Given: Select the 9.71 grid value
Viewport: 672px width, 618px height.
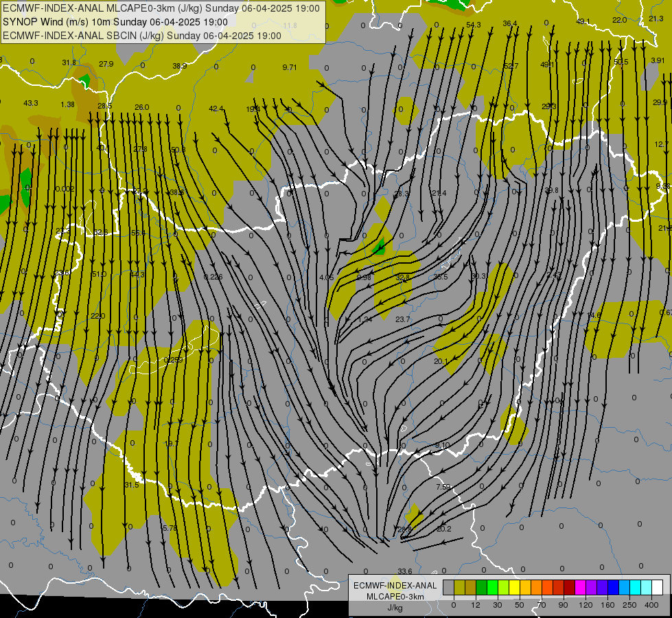Looking at the screenshot, I should (x=290, y=67).
